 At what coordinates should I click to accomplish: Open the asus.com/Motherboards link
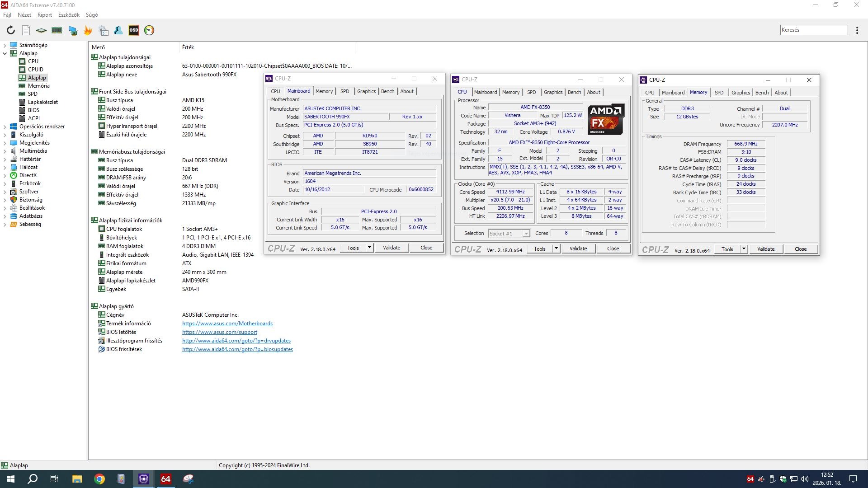tap(227, 324)
